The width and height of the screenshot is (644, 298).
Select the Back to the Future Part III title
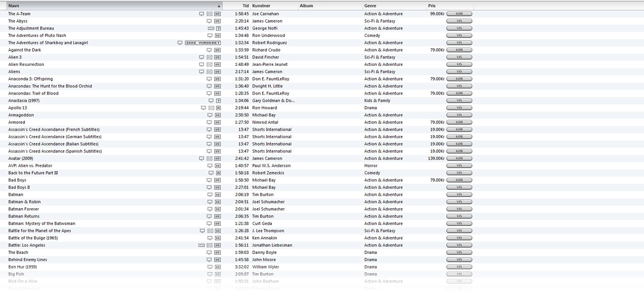click(33, 173)
